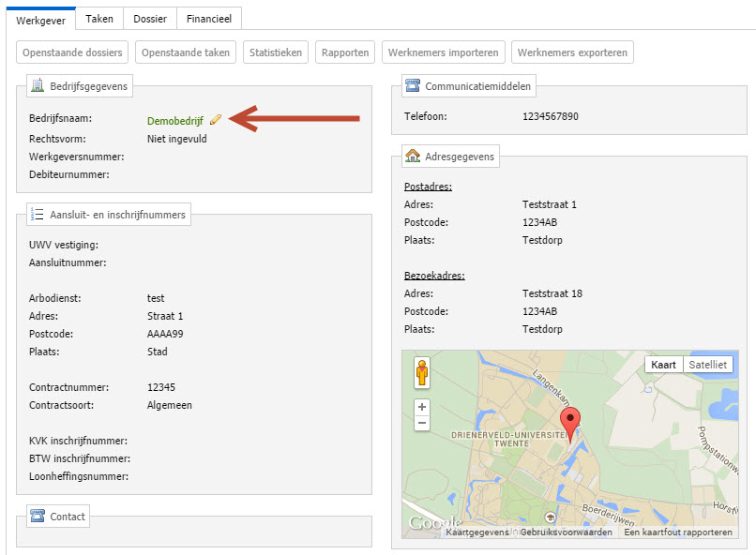This screenshot has height=555, width=756.
Task: Zoom in on the map
Action: click(422, 407)
